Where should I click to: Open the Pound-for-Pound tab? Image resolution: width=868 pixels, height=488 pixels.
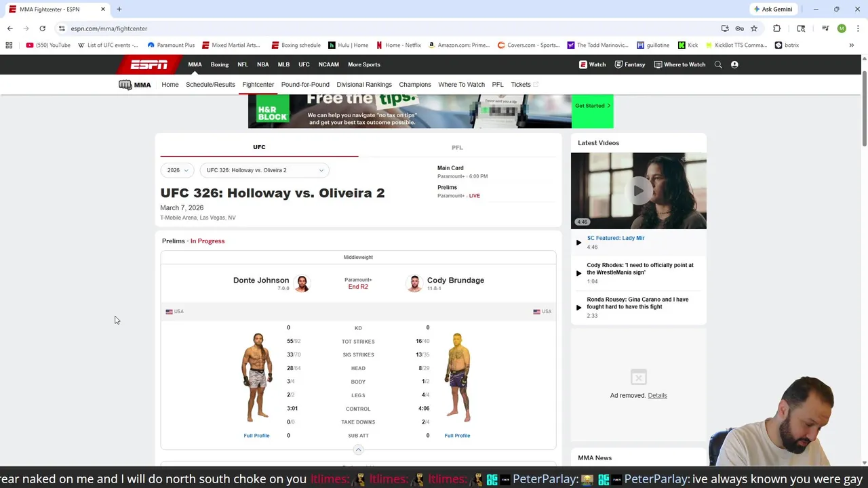[305, 85]
